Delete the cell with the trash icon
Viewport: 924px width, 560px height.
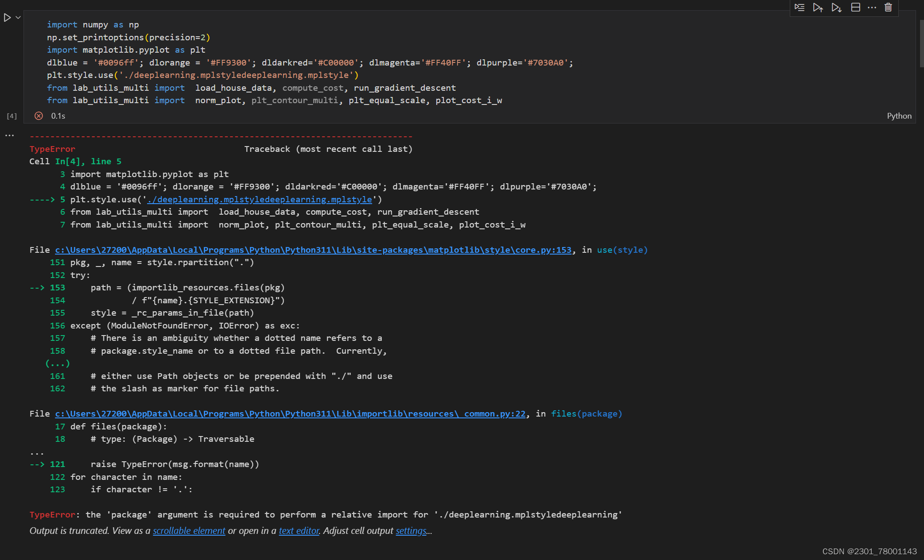[889, 8]
